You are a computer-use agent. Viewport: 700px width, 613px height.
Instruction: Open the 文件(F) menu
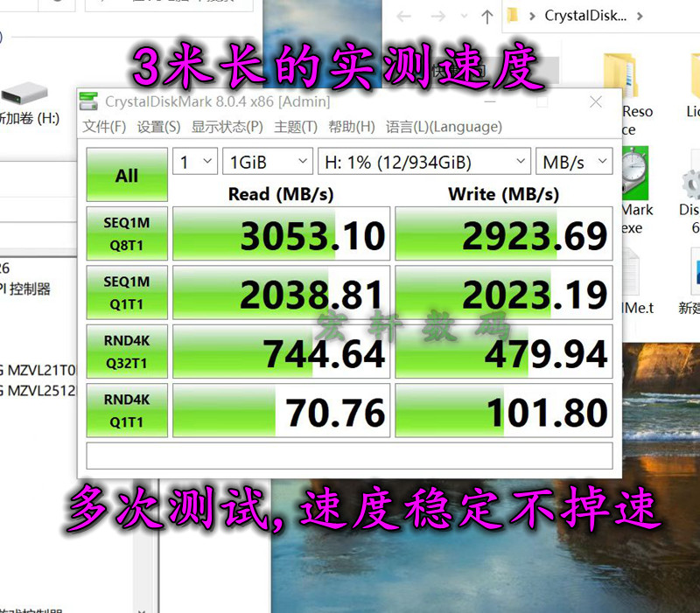tap(104, 127)
